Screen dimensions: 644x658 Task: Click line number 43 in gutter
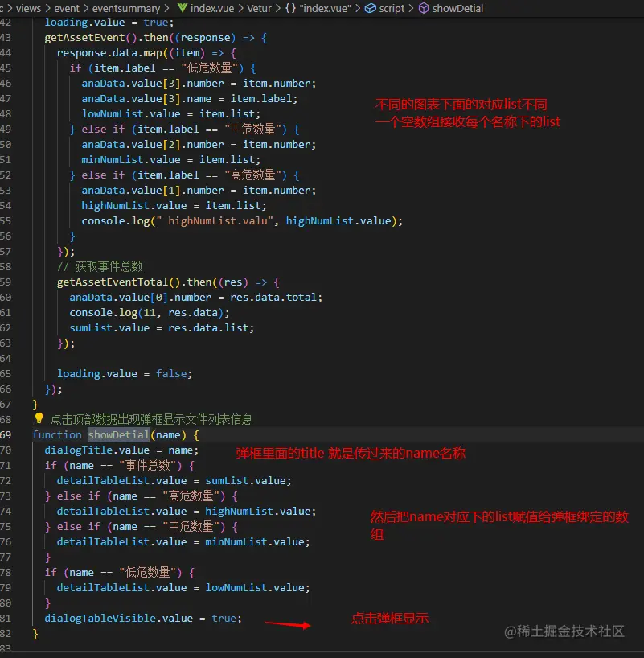tap(6, 37)
